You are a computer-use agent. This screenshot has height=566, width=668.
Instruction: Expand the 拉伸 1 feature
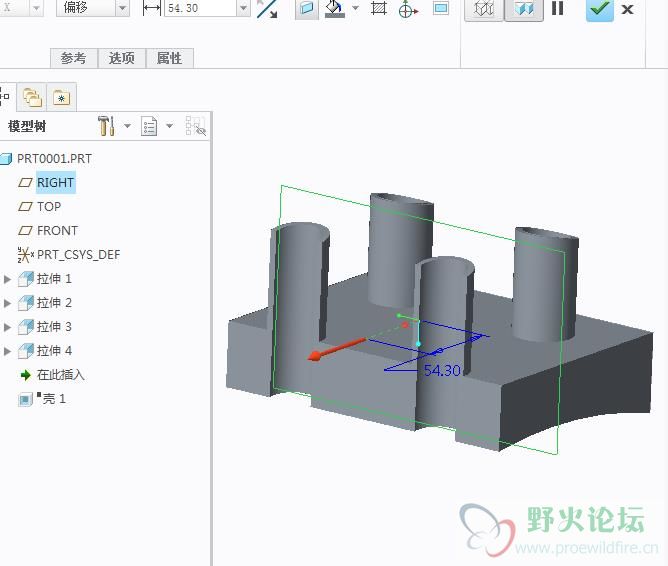(7, 279)
